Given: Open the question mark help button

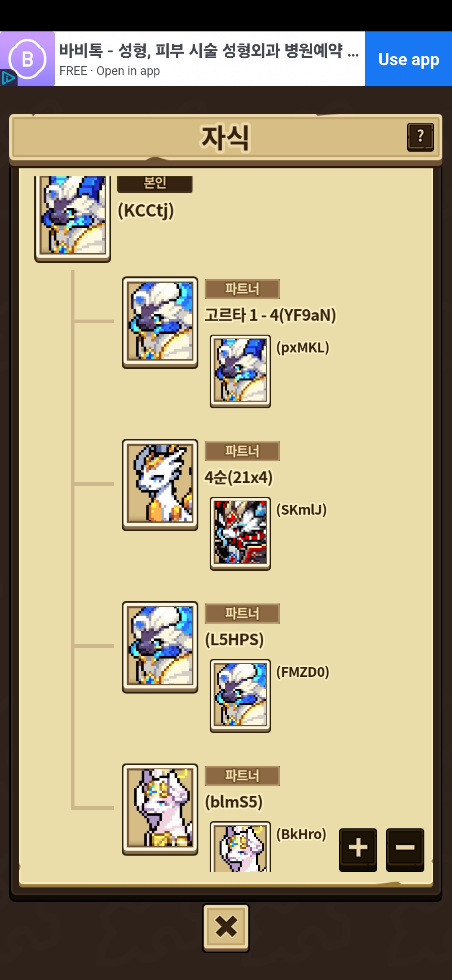Looking at the screenshot, I should tap(420, 137).
